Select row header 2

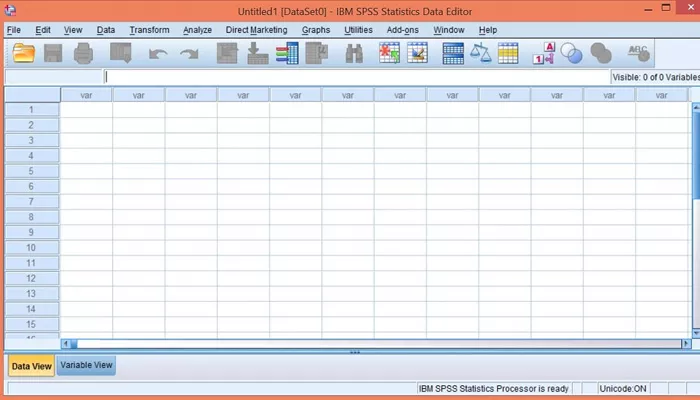tap(32, 125)
